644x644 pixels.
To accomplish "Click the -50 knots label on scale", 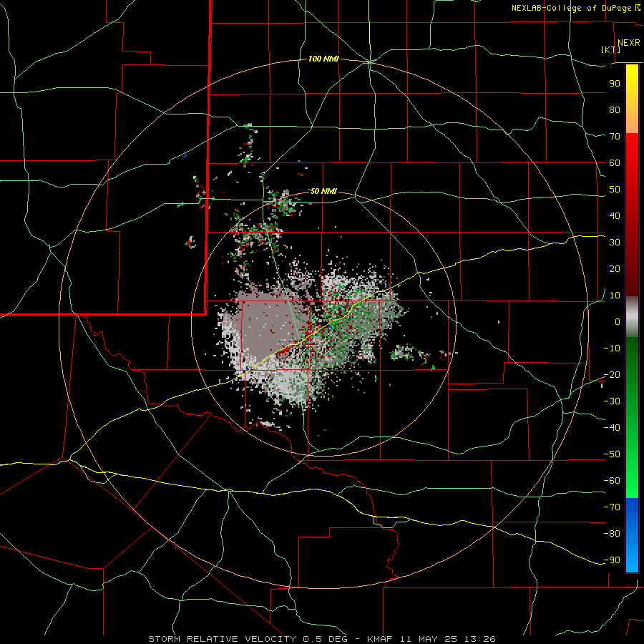I will coord(612,454).
